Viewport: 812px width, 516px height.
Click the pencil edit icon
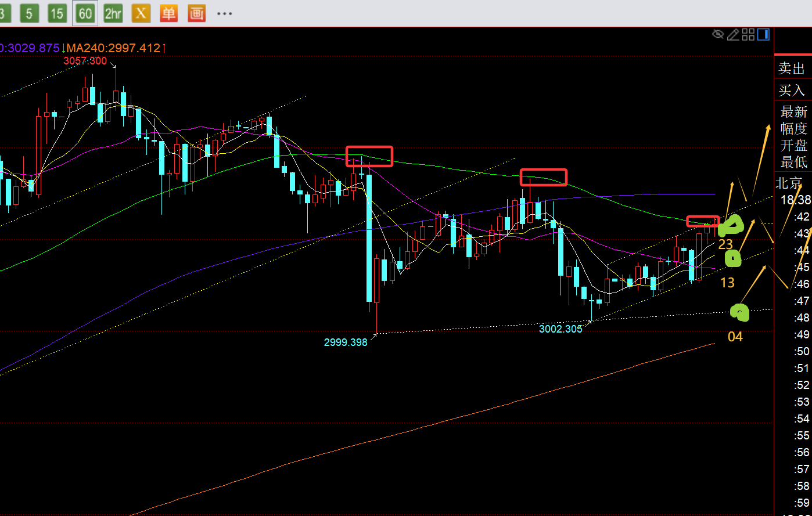(733, 35)
